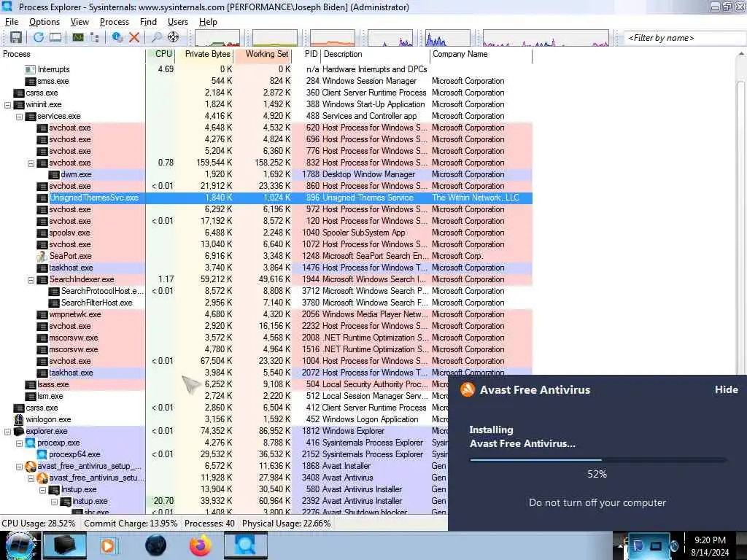The image size is (747, 560).
Task: Sort by the PID column header
Action: pyautogui.click(x=306, y=54)
